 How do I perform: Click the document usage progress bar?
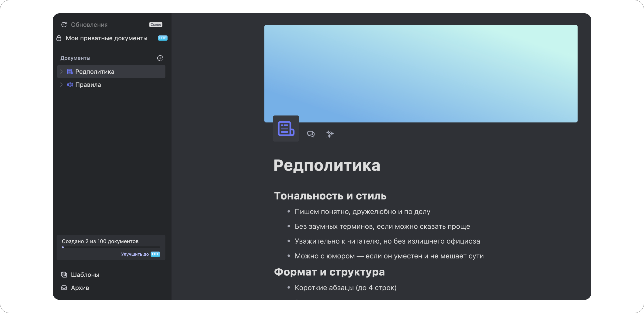[x=111, y=247]
